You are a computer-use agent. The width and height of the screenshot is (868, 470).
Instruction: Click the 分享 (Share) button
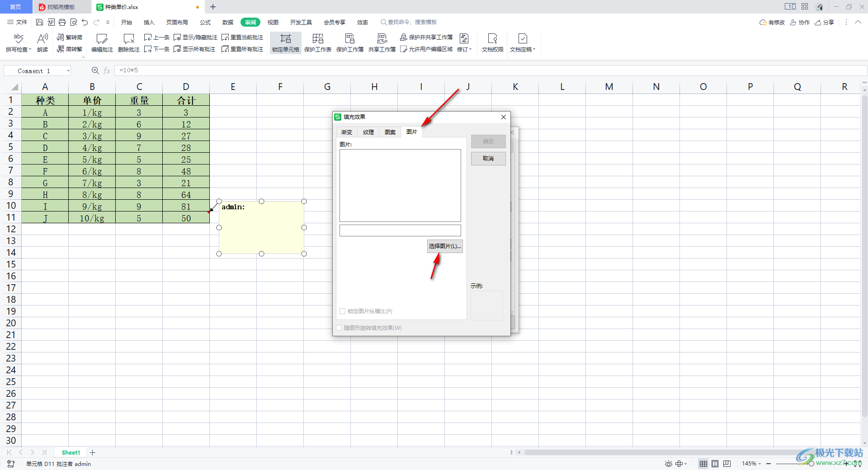pos(824,22)
